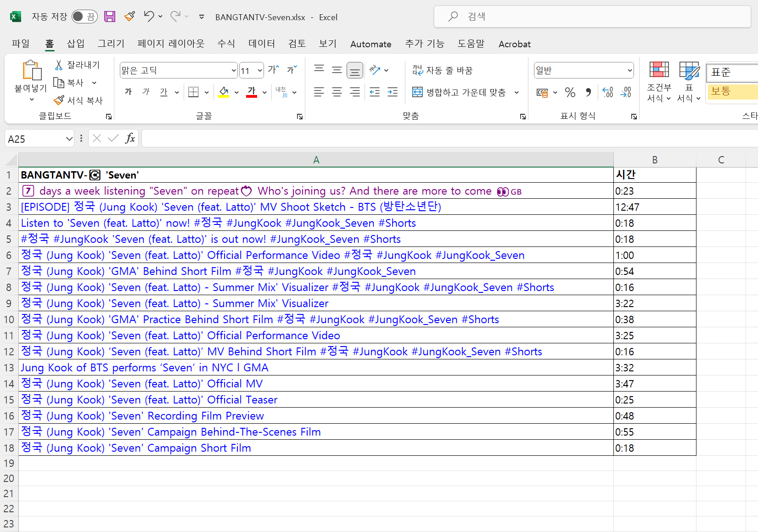
Task: Open 표 서식 format as table
Action: coord(689,82)
